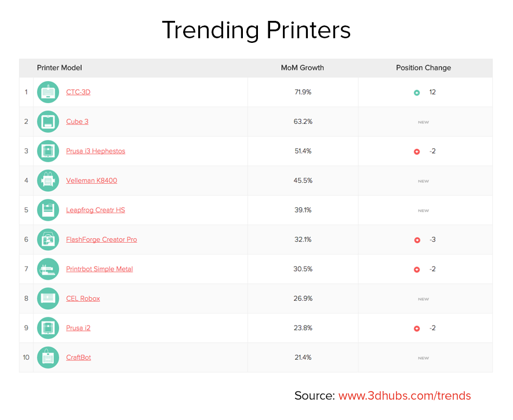Image resolution: width=513 pixels, height=420 pixels.
Task: Click the green up arrow for CTC-3D
Action: (417, 93)
